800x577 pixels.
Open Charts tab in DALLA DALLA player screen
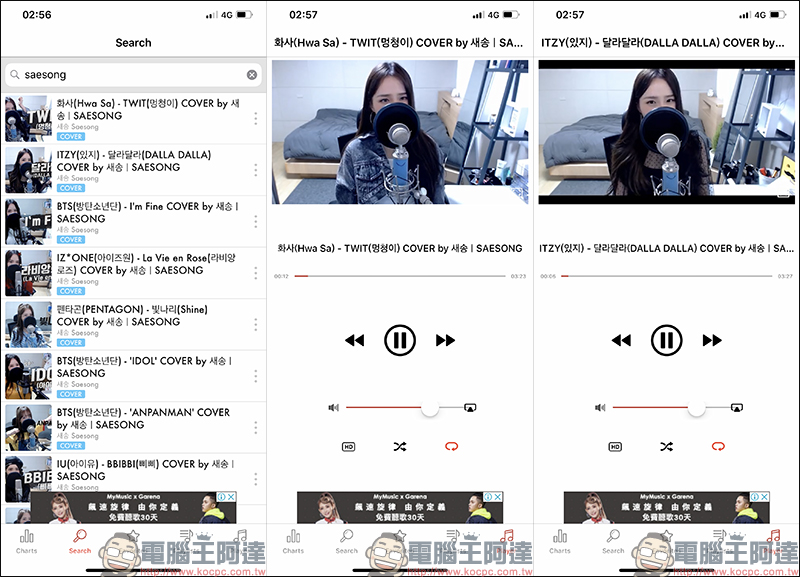(x=560, y=542)
